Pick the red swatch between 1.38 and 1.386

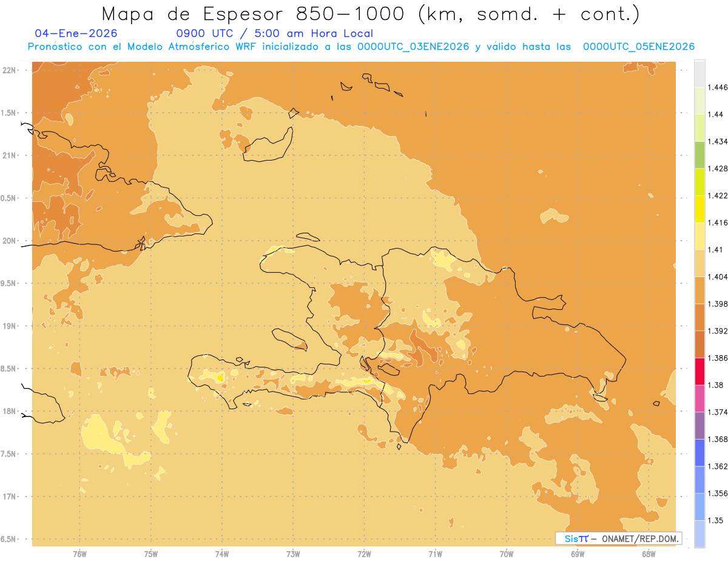[699, 372]
